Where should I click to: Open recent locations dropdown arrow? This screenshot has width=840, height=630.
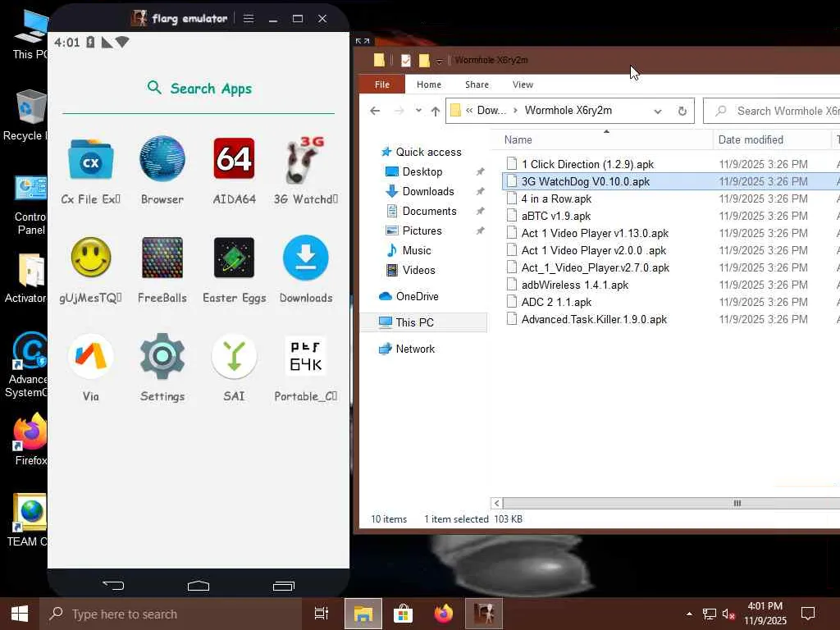point(418,111)
